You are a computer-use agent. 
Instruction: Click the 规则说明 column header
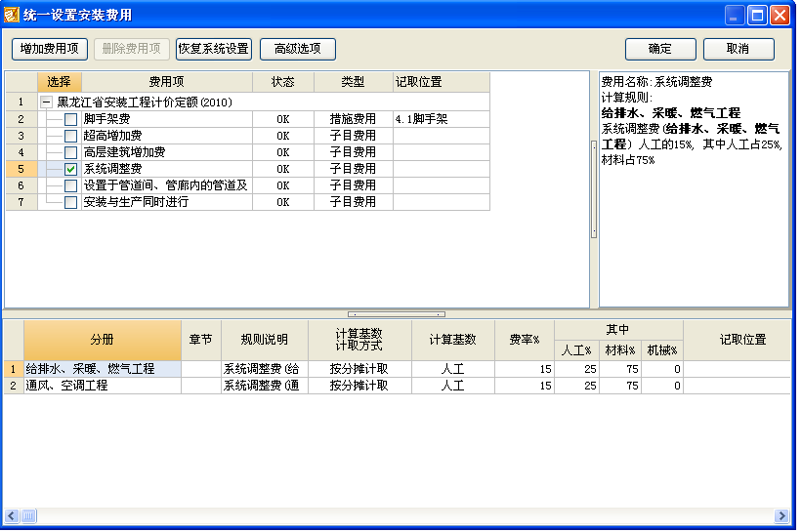point(265,340)
